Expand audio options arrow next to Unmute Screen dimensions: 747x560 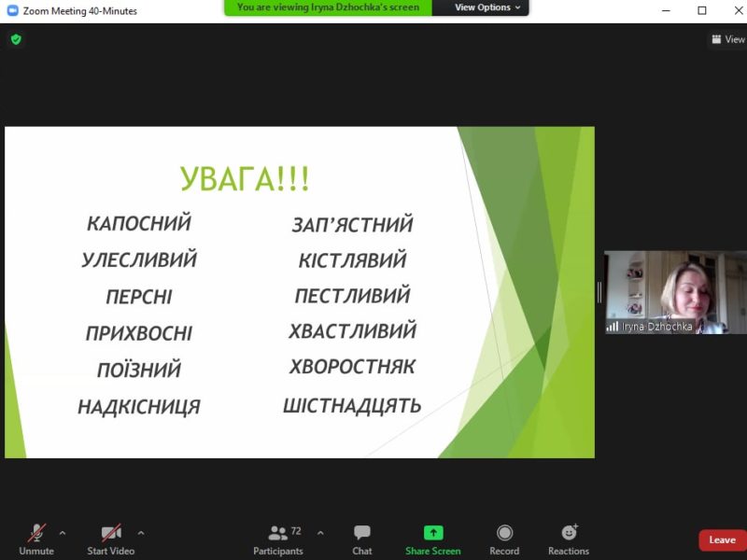tap(63, 533)
